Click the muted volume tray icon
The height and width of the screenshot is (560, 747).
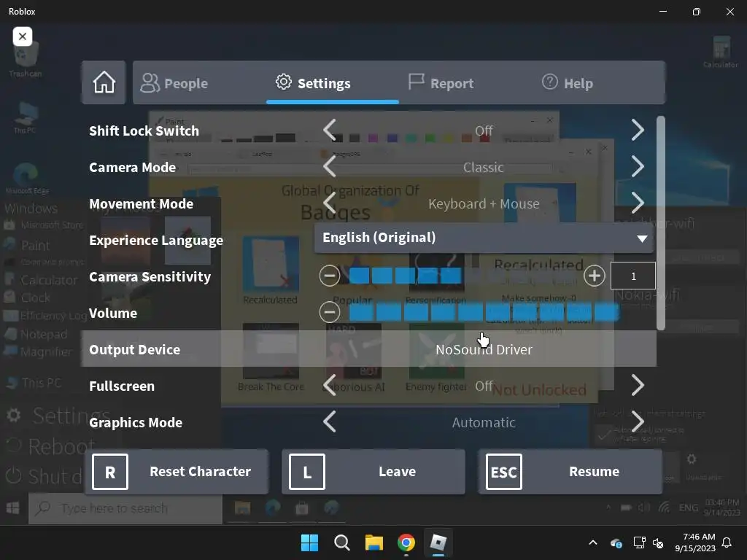659,542
